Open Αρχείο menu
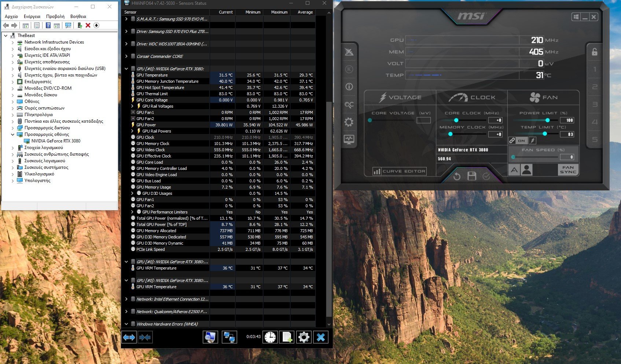Screen dimensions: 621x364 [x=11, y=16]
